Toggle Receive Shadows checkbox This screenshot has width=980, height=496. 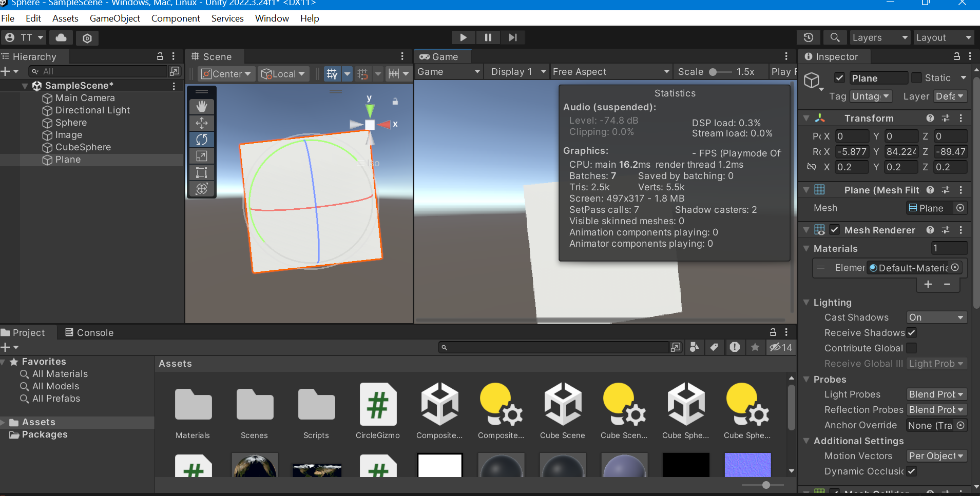click(912, 332)
